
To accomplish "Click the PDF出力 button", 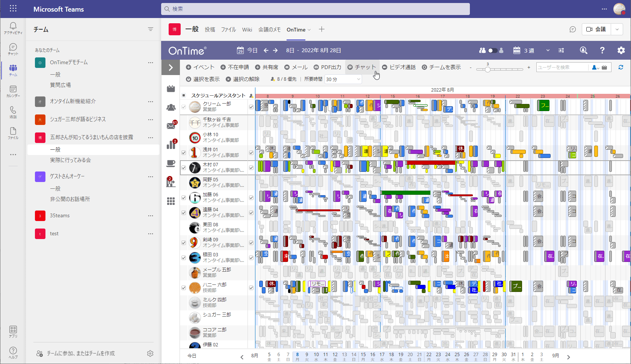I will pos(328,67).
